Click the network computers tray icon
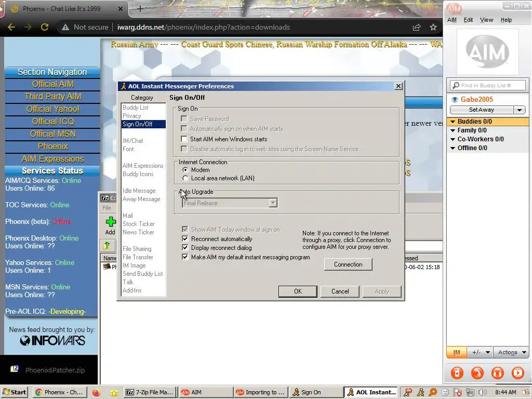Viewport: 532px width, 399px height. pyautogui.click(x=470, y=392)
